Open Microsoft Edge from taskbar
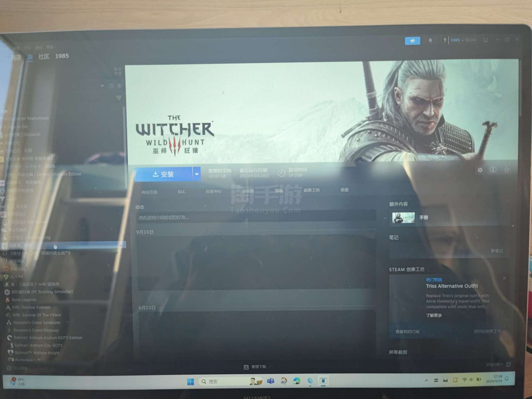 297,381
